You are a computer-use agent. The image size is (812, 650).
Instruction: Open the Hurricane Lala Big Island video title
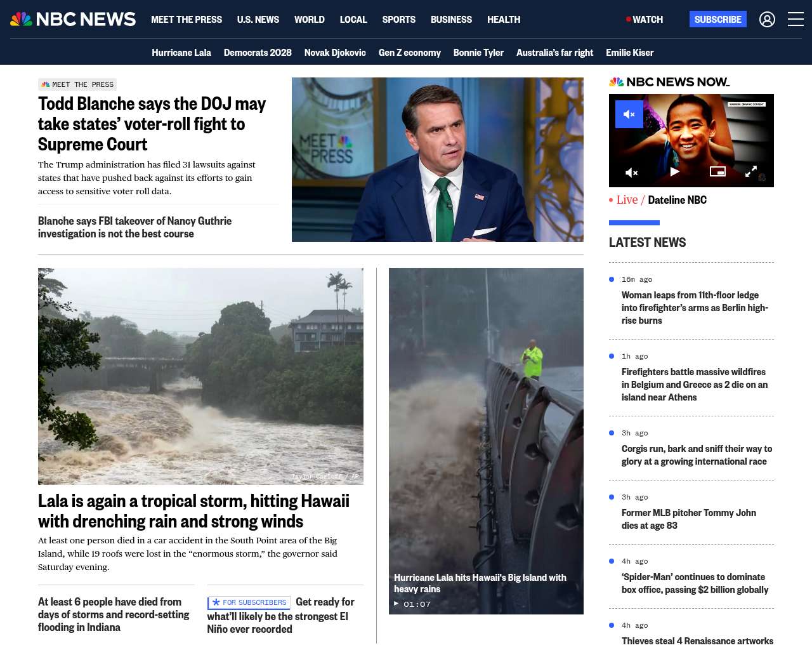[480, 583]
